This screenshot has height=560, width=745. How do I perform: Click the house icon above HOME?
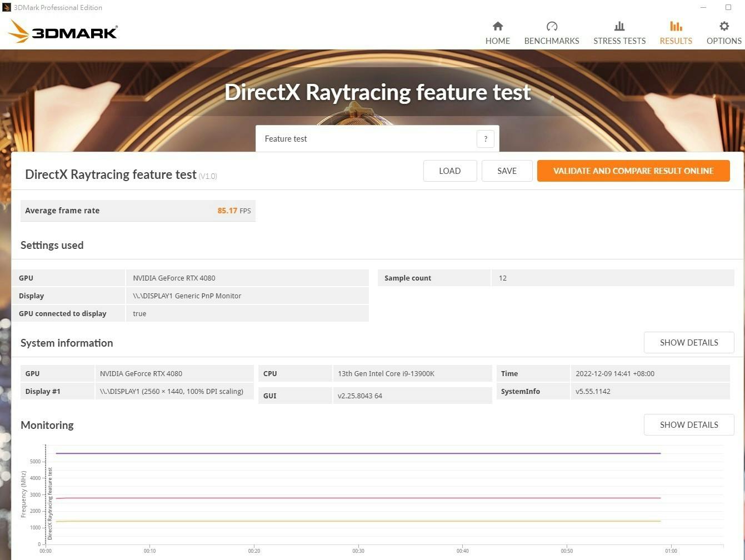498,26
